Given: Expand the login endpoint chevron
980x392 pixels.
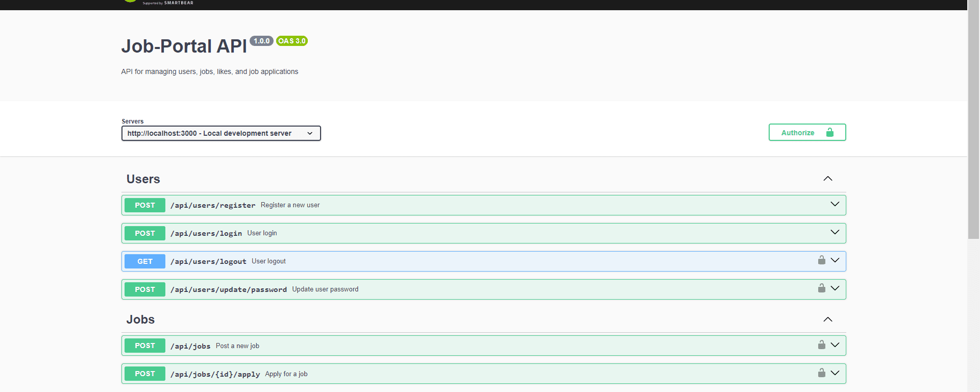Looking at the screenshot, I should tap(835, 232).
